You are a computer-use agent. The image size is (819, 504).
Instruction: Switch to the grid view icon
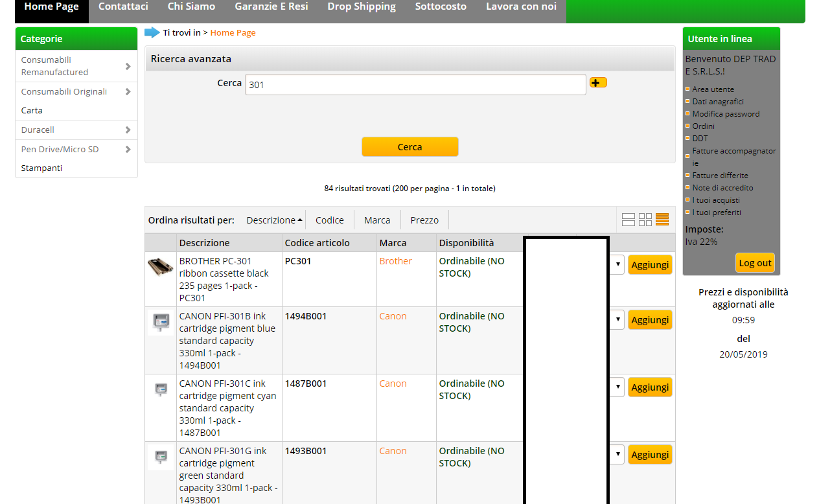(x=645, y=220)
